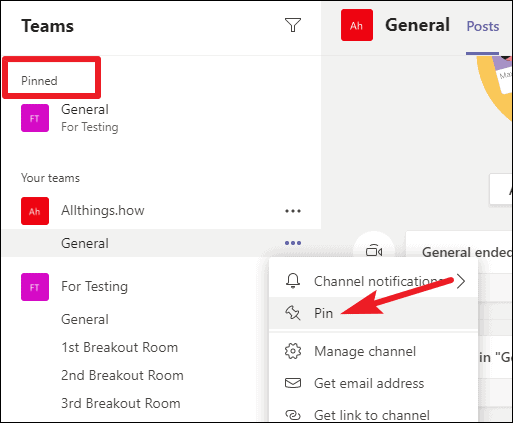Image resolution: width=513 pixels, height=423 pixels.
Task: Click the video camera meeting icon
Action: click(374, 251)
